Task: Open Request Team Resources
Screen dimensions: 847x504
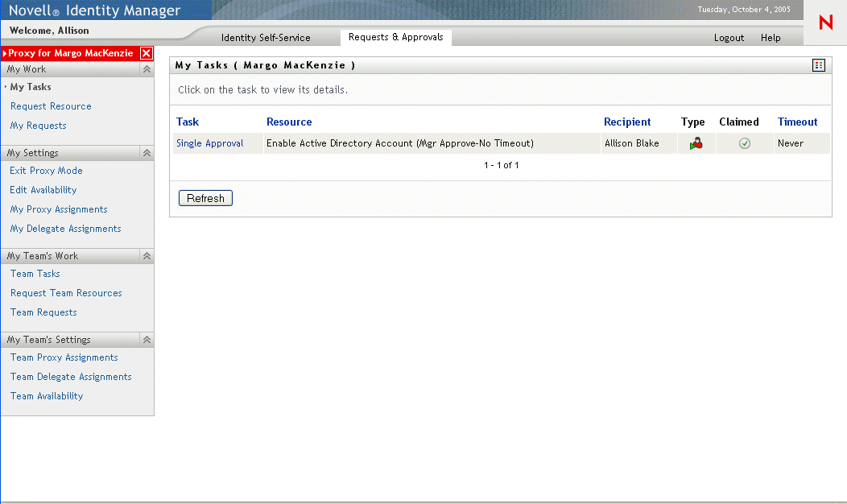Action: (x=66, y=293)
